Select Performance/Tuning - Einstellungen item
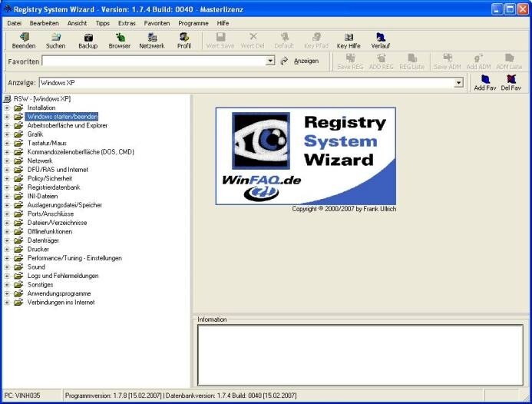 pos(74,258)
